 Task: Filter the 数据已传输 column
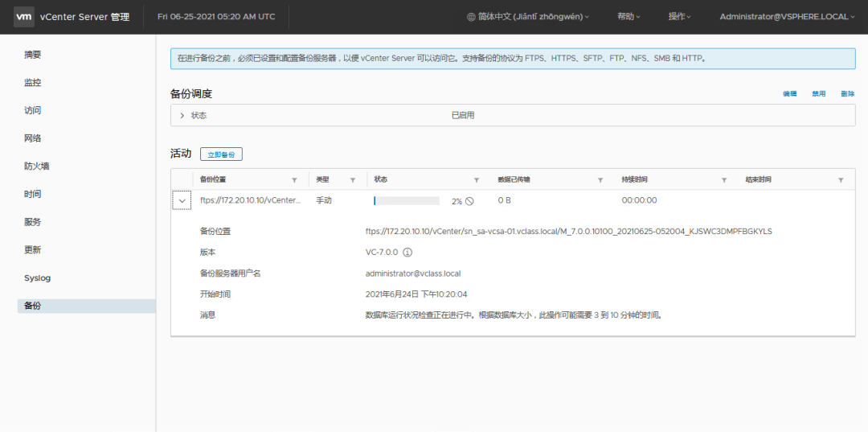click(600, 180)
